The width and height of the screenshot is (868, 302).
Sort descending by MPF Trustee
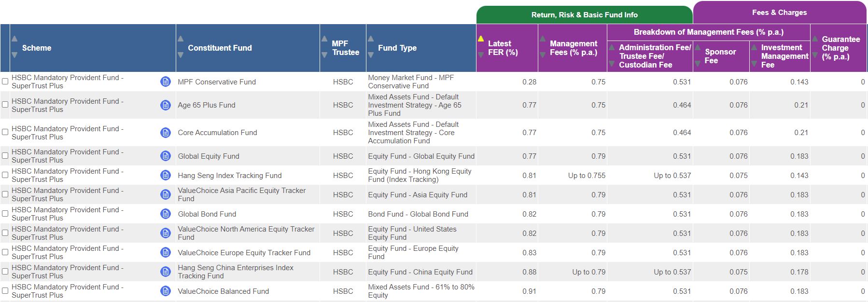tap(324, 55)
